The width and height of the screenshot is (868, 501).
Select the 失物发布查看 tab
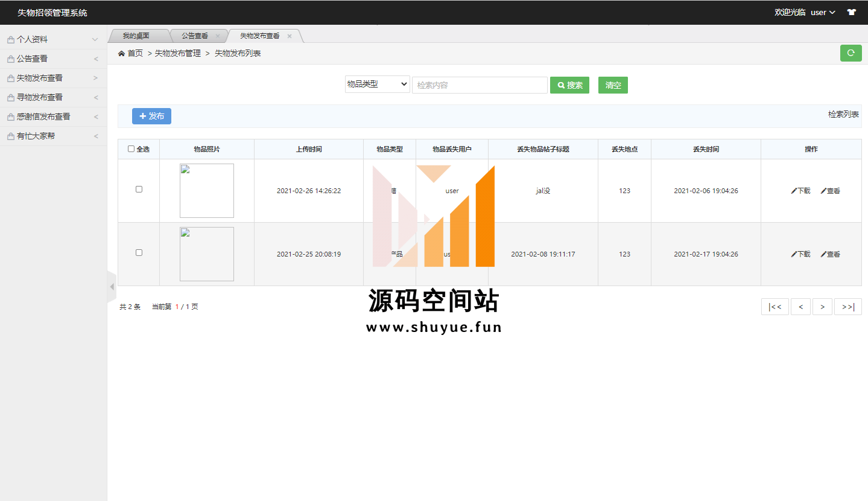point(260,36)
